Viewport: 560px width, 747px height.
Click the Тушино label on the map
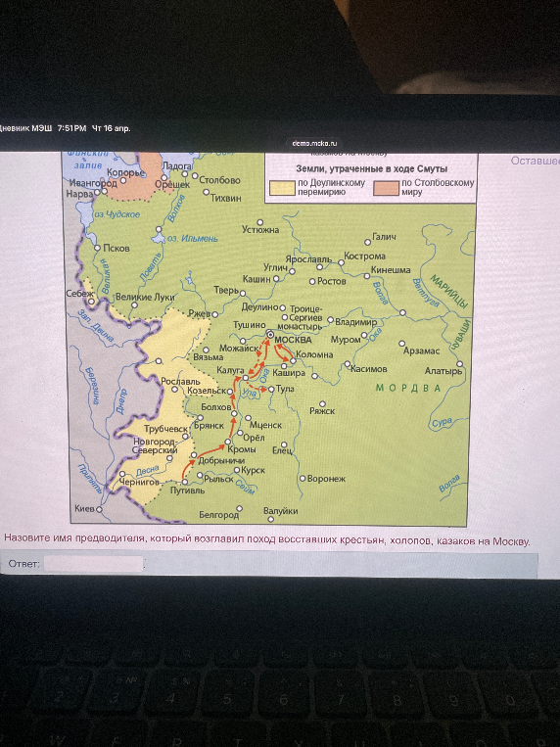coord(250,325)
